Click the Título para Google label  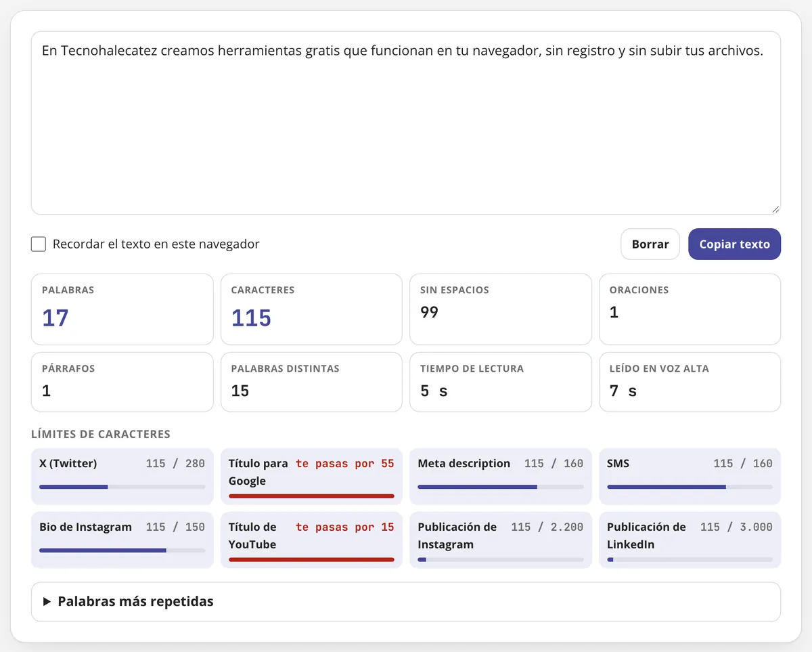click(258, 472)
